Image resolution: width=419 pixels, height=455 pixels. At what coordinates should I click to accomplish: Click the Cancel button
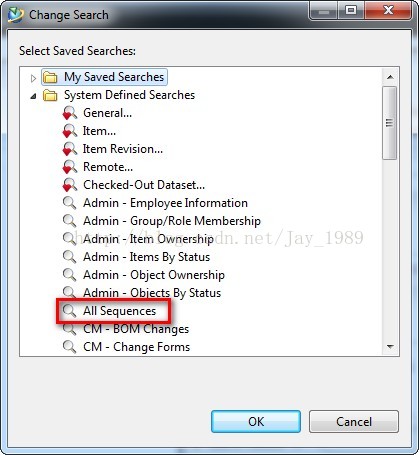click(354, 422)
